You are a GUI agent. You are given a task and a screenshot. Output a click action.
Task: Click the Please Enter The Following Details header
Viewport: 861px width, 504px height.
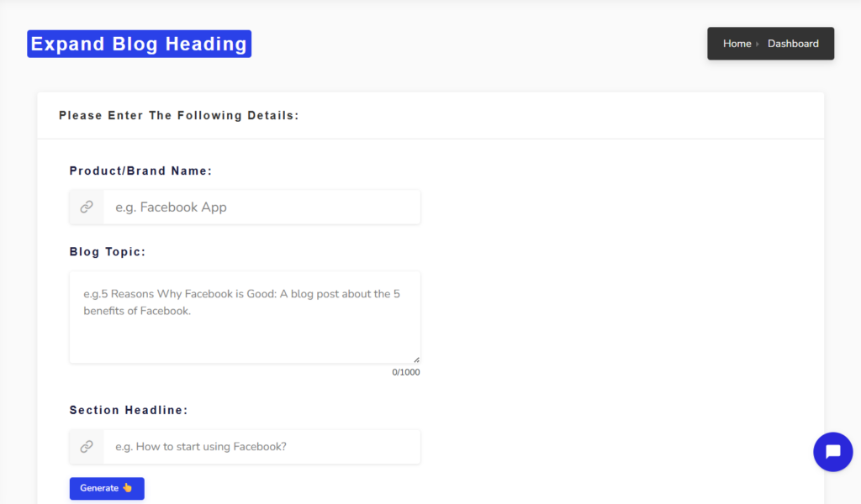(x=179, y=115)
